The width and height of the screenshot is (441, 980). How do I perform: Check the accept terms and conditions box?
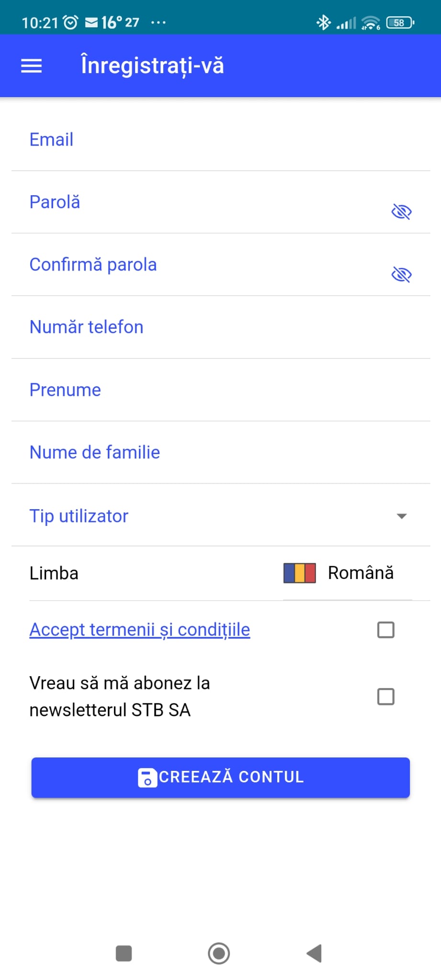tap(385, 630)
